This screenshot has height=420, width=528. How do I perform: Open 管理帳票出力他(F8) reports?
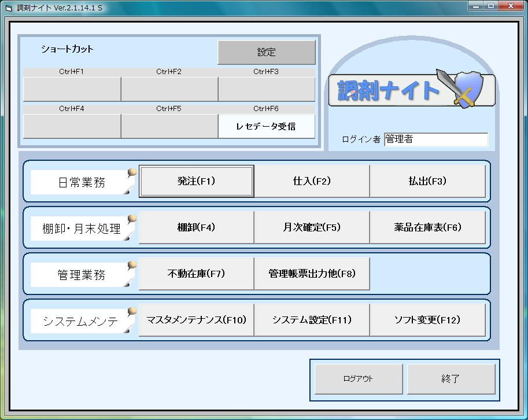tap(312, 274)
